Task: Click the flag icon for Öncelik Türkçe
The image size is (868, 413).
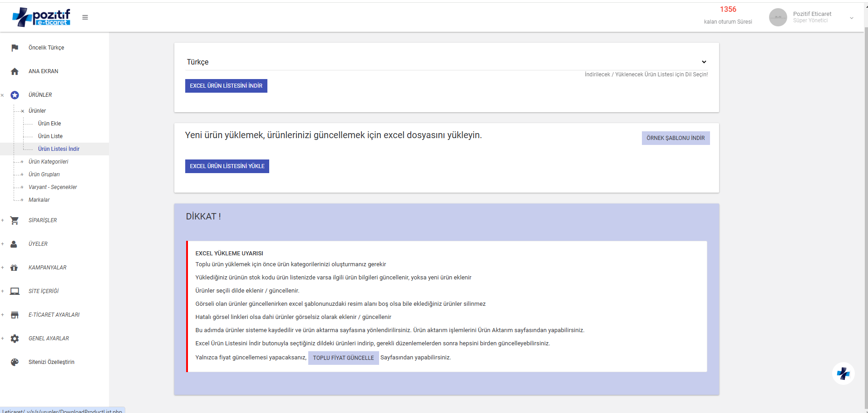Action: pyautogui.click(x=15, y=48)
